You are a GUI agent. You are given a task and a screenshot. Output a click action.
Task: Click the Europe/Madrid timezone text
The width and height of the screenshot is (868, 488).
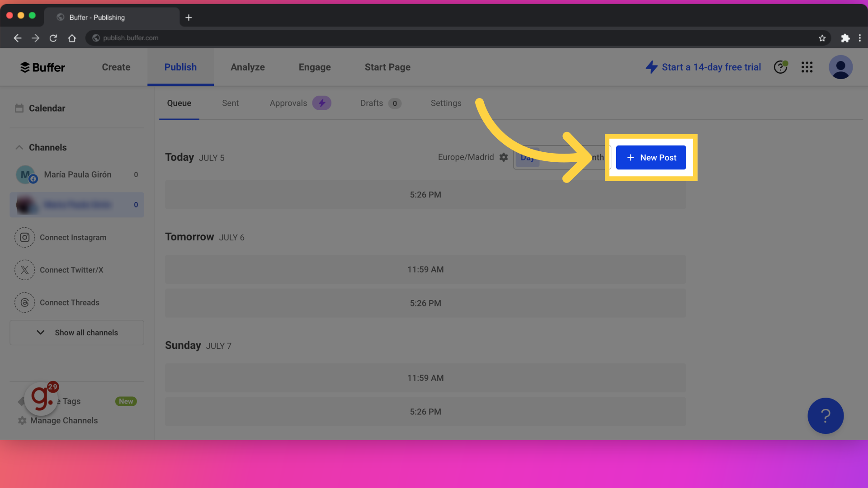(466, 157)
